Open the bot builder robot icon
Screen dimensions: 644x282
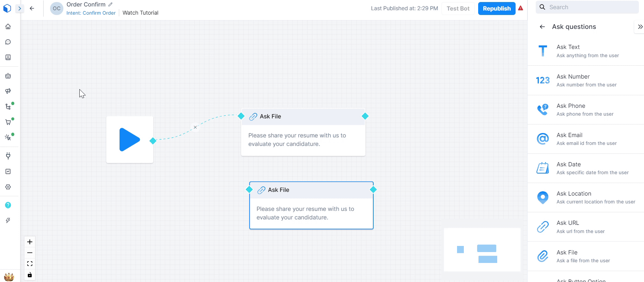tap(8, 76)
